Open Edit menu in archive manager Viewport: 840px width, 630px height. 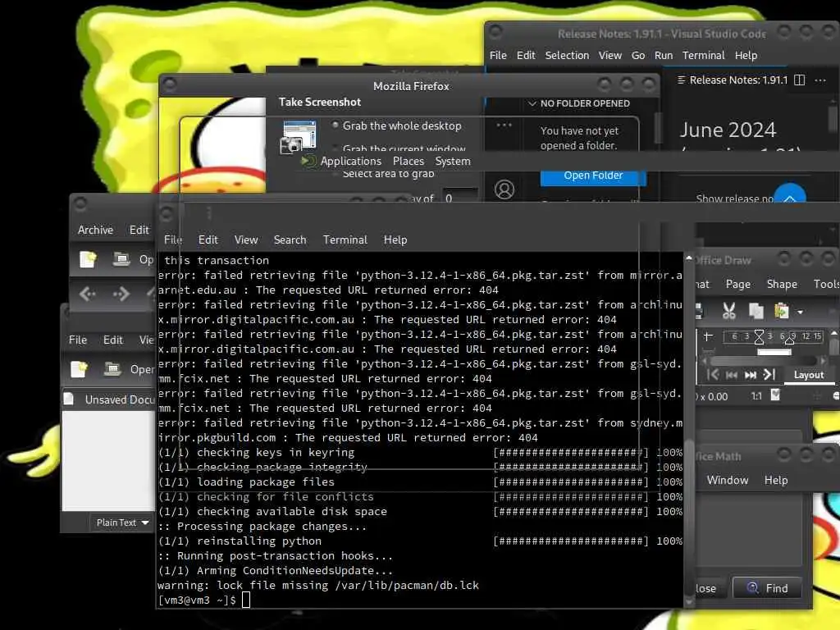[x=139, y=230]
